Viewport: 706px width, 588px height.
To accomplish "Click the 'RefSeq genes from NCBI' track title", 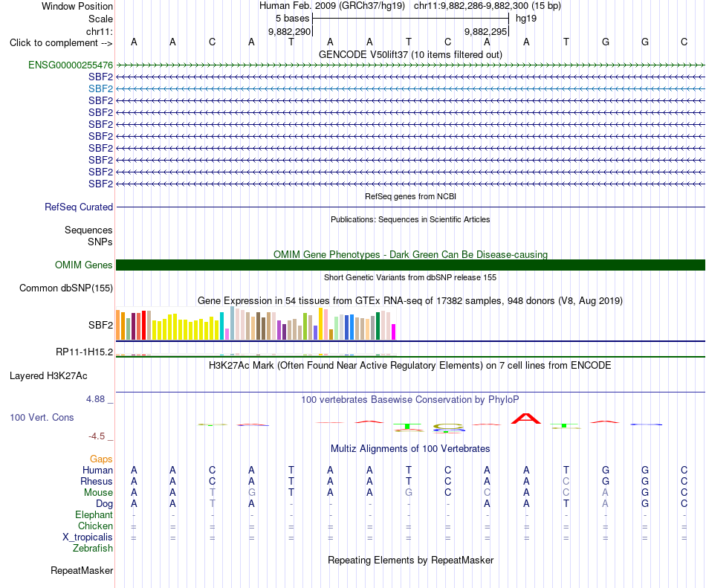I will click(x=410, y=196).
